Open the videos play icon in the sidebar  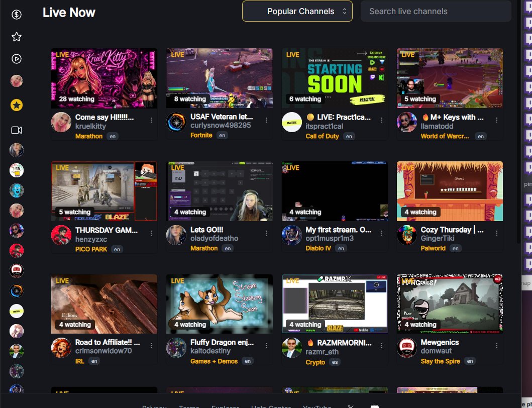pos(16,59)
